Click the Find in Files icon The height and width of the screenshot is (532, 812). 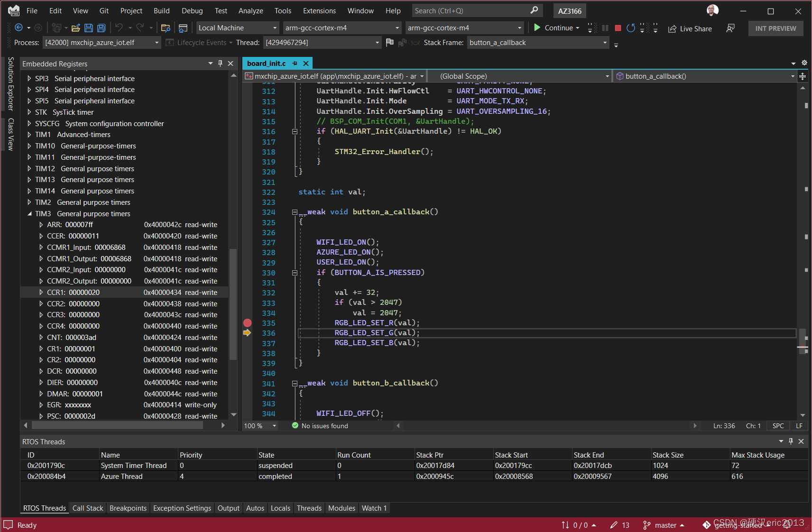[x=166, y=28]
